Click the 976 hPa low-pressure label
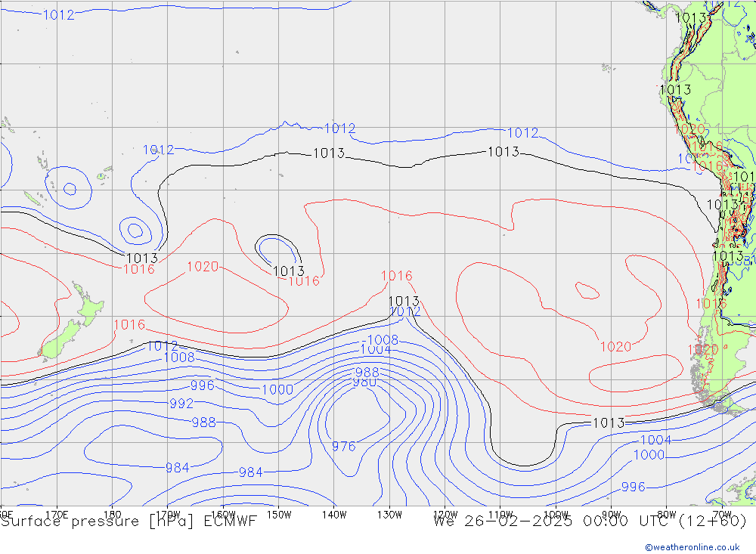Viewport: 756px width, 554px height. (x=344, y=447)
